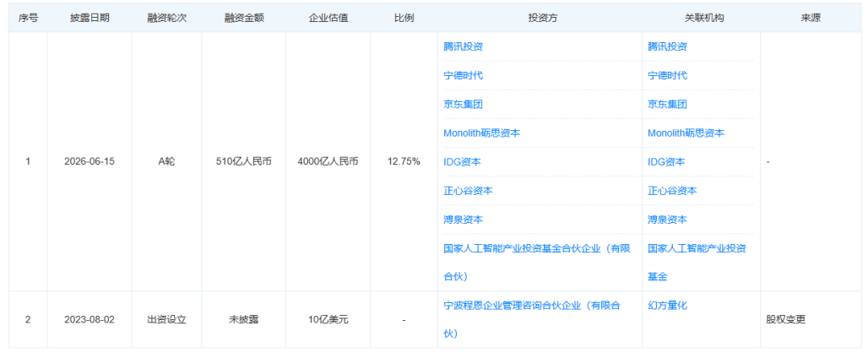The width and height of the screenshot is (868, 358).
Task: Open 国家人工智能产业投资基金 related institution link
Action: tap(697, 263)
